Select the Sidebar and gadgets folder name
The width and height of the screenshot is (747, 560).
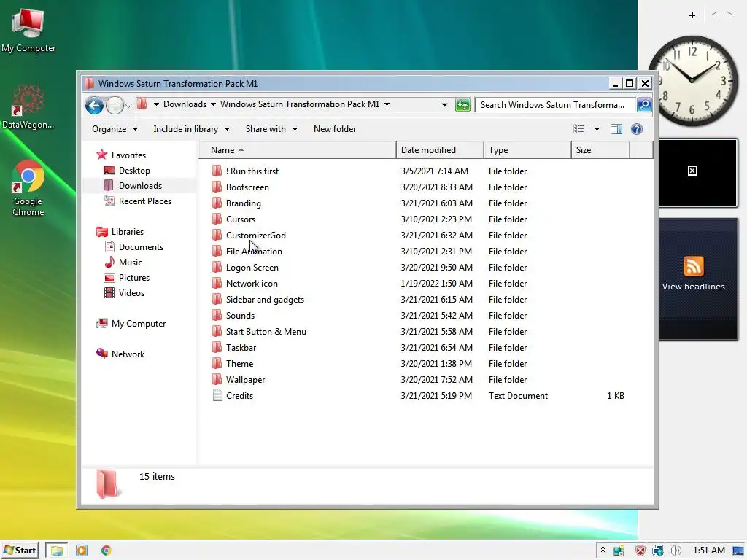click(265, 300)
